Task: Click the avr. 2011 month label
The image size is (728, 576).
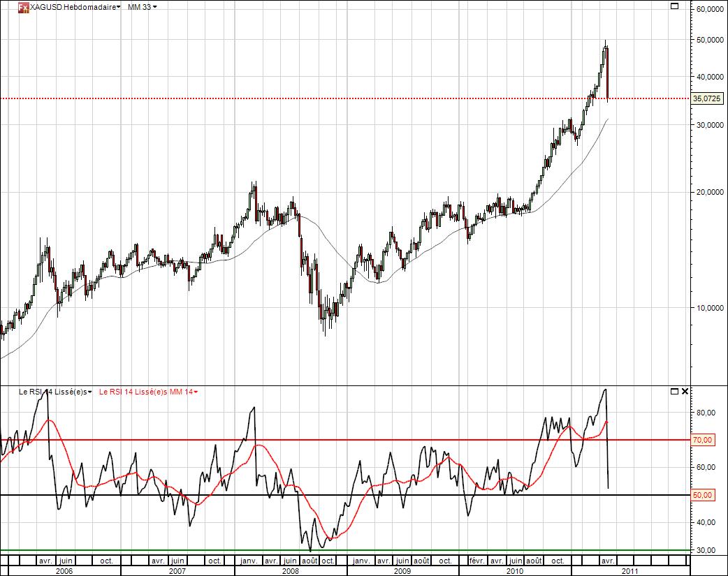Action: pos(608,561)
